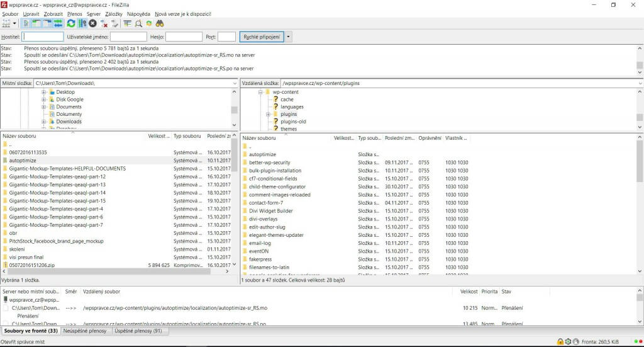Open the Site Manager icon
Viewport: 644px width, 347px height.
(x=6, y=23)
